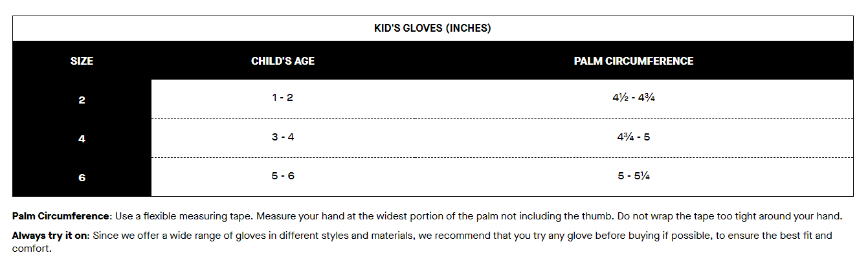Click the 5 - 6 child's age cell
Image resolution: width=868 pixels, height=266 pixels.
pos(283,175)
